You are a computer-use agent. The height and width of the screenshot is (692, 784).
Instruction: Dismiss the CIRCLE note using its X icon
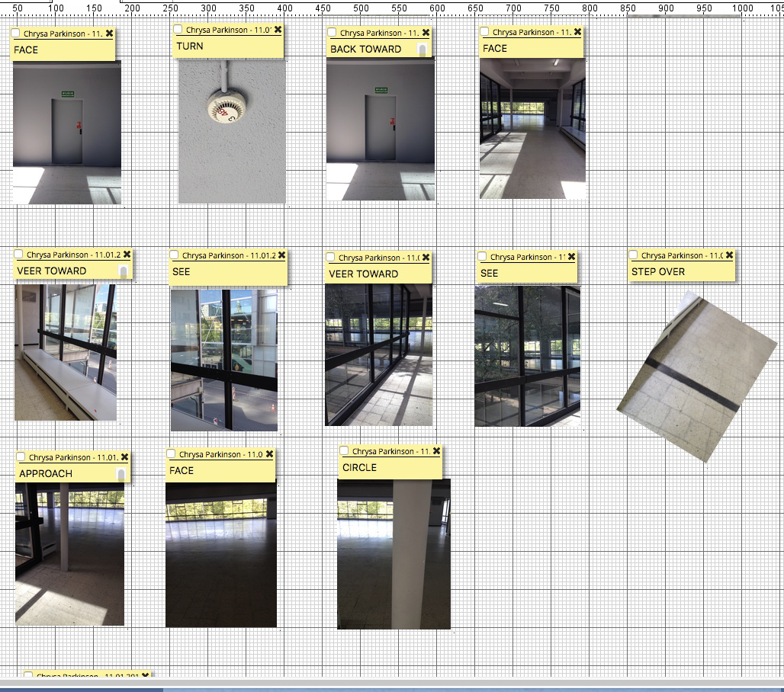pos(436,451)
